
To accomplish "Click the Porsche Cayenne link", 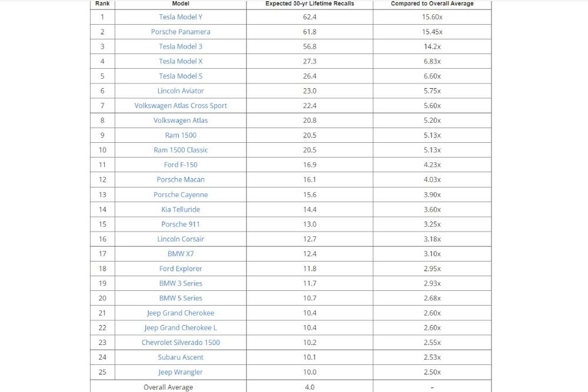I will point(181,195).
